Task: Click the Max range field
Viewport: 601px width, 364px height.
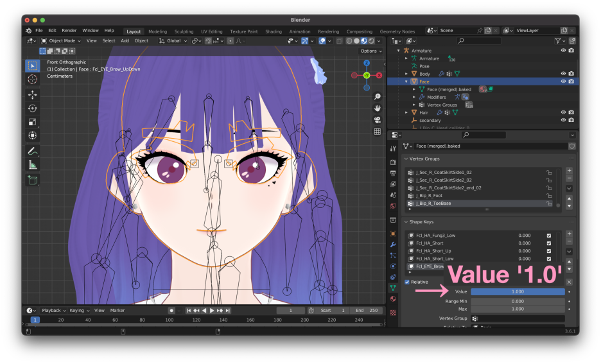Action: tap(518, 309)
